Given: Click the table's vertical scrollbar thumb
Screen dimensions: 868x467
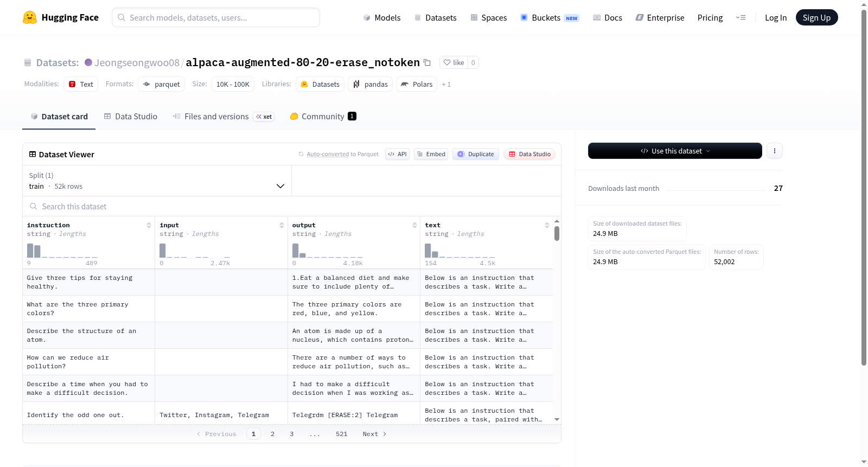Looking at the screenshot, I should coord(557,233).
